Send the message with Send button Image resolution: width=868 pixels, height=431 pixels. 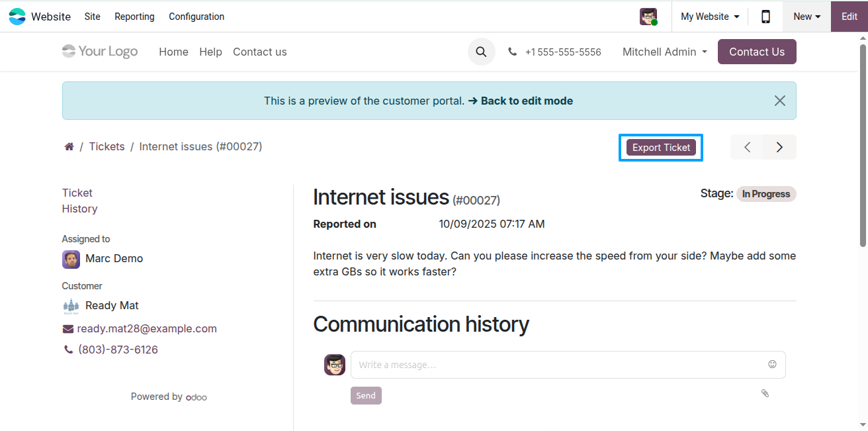pyautogui.click(x=366, y=396)
